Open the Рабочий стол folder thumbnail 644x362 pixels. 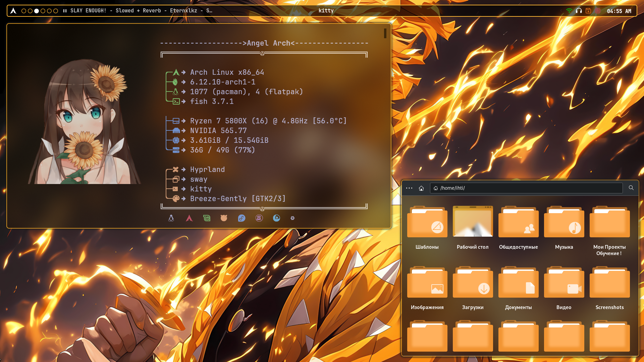coord(473,222)
